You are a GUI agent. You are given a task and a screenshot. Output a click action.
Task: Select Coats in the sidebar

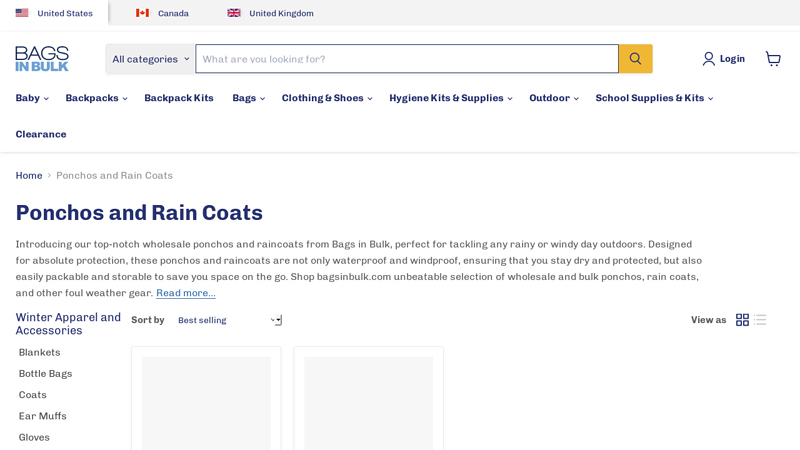pyautogui.click(x=32, y=395)
